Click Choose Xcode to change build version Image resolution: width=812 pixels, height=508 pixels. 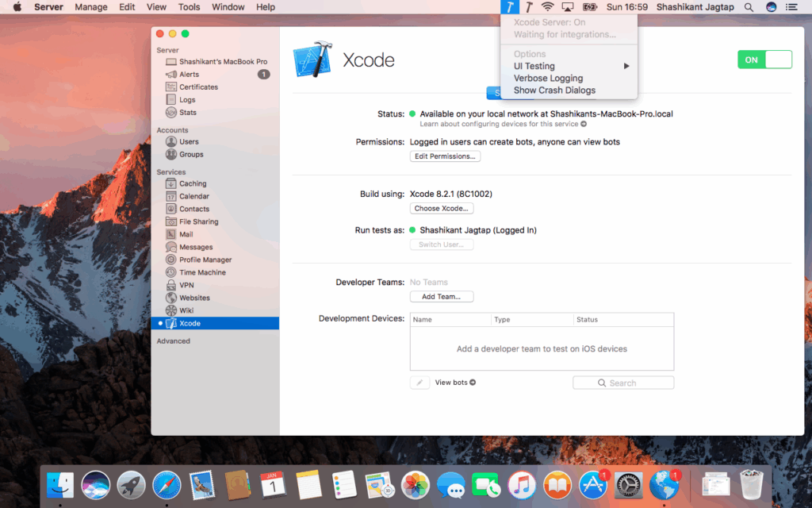441,208
